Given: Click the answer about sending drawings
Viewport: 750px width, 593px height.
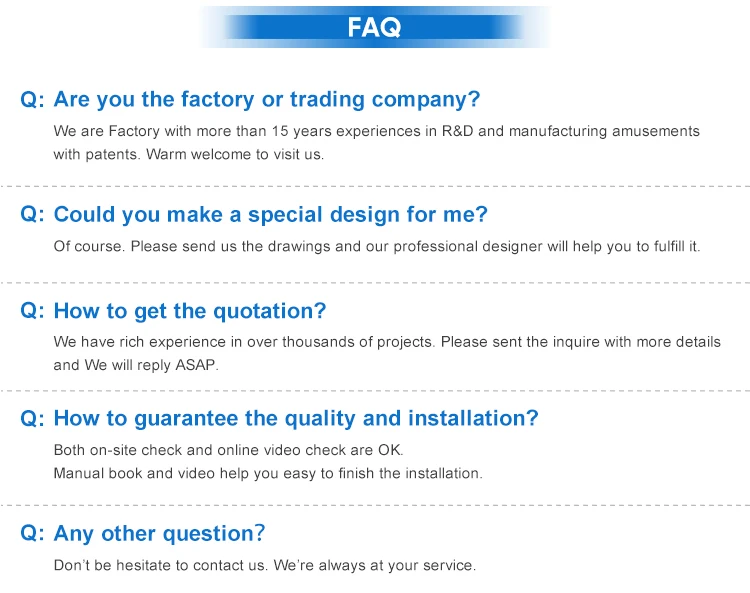Looking at the screenshot, I should [x=376, y=246].
